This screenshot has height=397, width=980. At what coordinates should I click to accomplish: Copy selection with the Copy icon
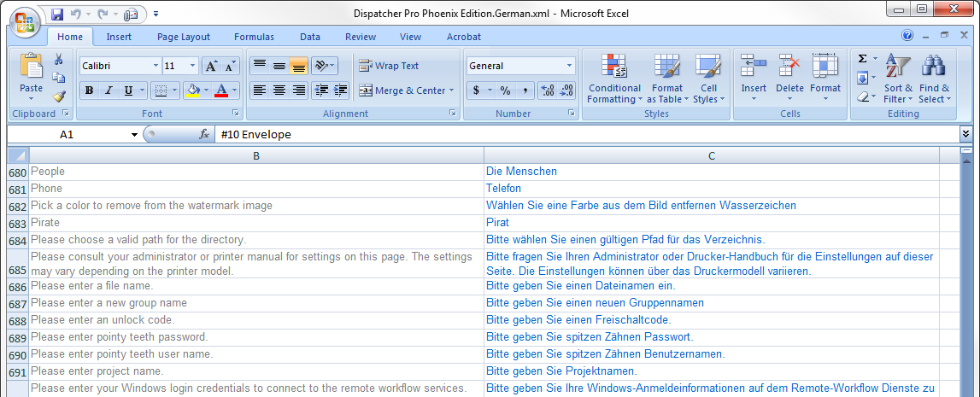click(x=59, y=78)
